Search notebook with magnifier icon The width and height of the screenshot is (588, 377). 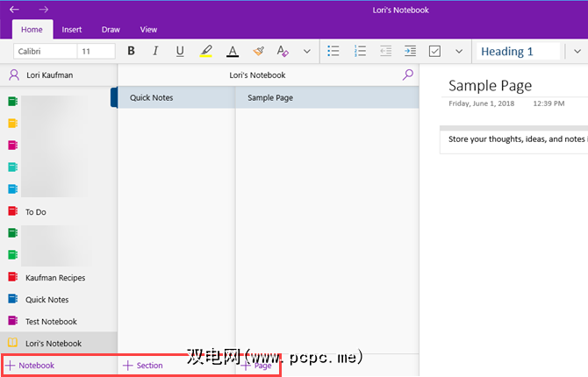[407, 75]
